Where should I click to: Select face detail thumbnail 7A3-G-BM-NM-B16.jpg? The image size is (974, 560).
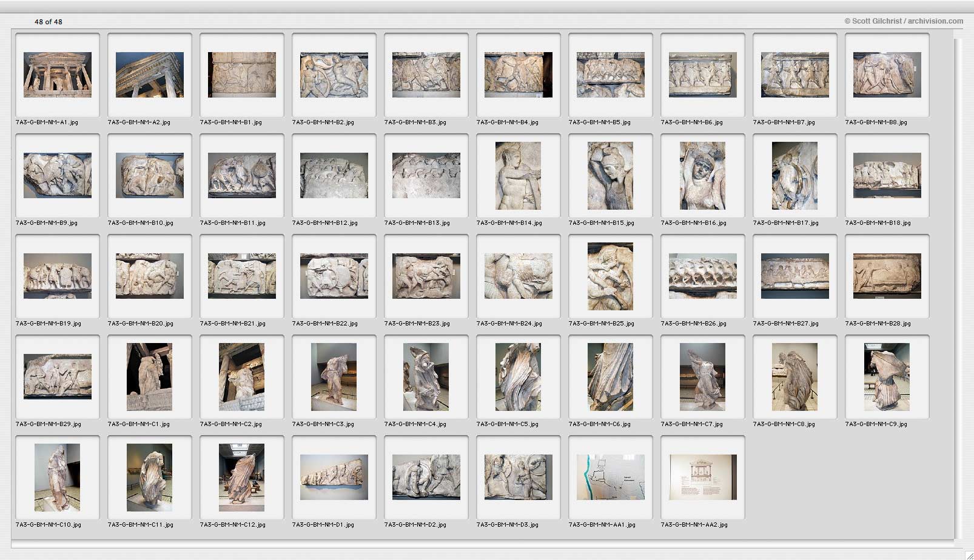[703, 176]
